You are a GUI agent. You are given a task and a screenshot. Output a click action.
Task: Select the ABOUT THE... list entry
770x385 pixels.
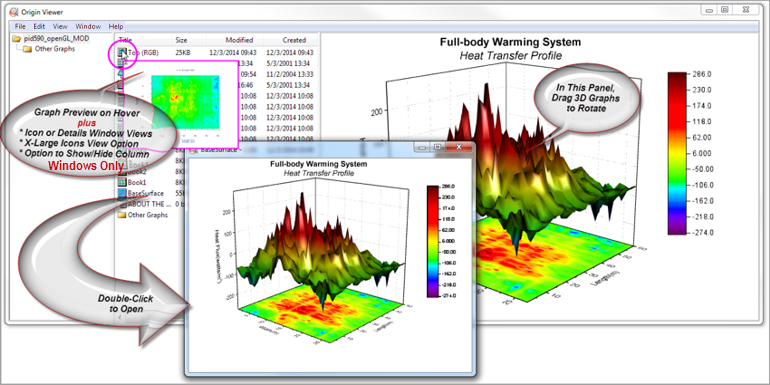149,204
